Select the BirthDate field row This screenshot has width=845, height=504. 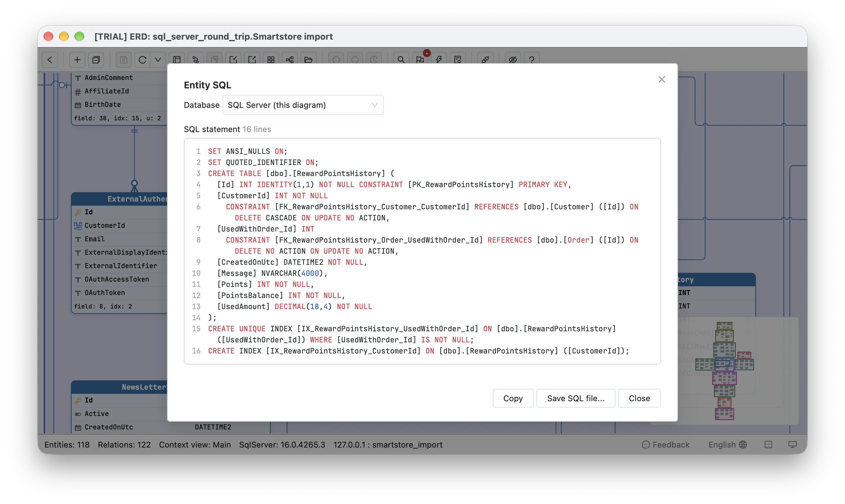(120, 104)
